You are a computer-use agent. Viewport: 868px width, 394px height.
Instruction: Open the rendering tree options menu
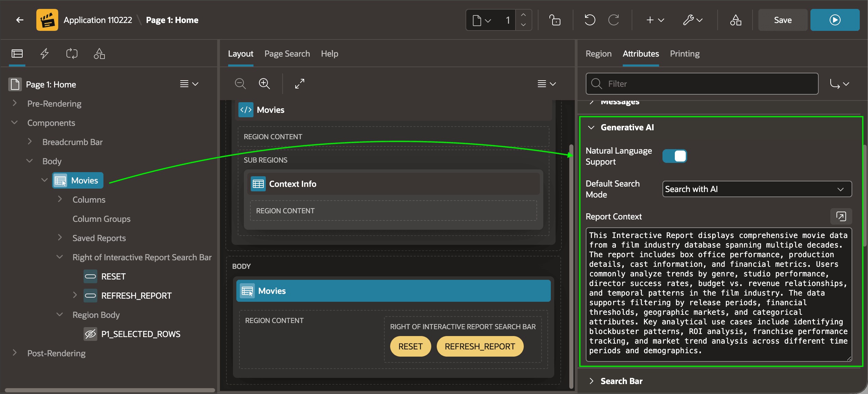pyautogui.click(x=189, y=84)
